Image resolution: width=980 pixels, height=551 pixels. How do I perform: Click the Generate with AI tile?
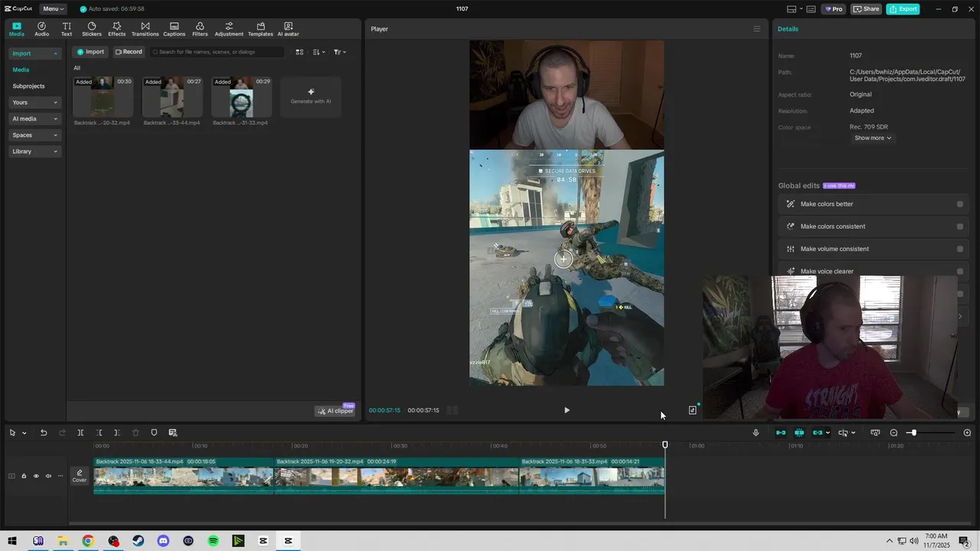(311, 96)
